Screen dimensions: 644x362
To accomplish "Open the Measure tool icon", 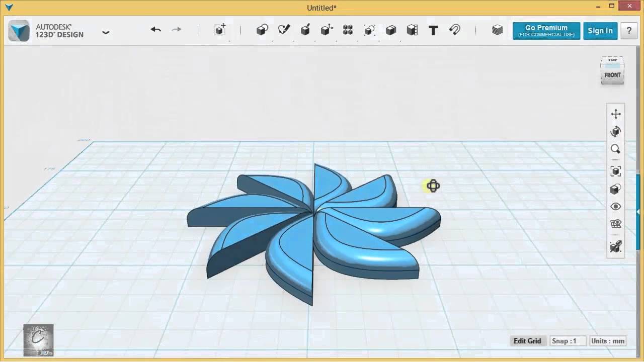I will [x=412, y=30].
